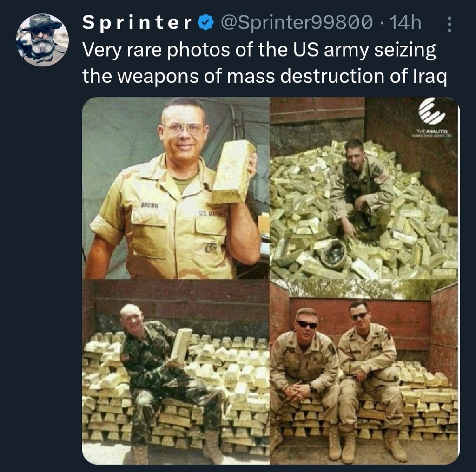Click the helmet lying on the gold pile
The width and height of the screenshot is (476, 472).
[x=333, y=252]
